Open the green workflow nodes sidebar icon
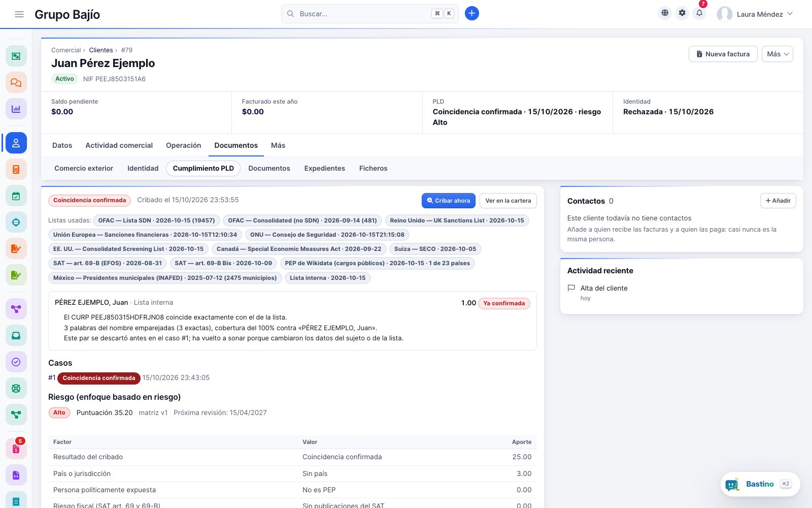812x508 pixels. (x=16, y=415)
